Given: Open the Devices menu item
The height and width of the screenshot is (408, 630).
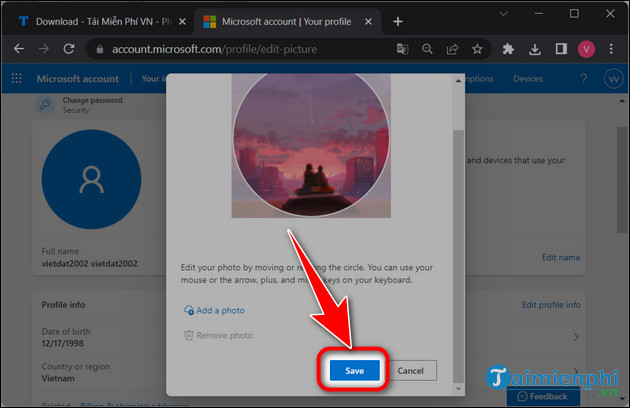Looking at the screenshot, I should point(528,79).
